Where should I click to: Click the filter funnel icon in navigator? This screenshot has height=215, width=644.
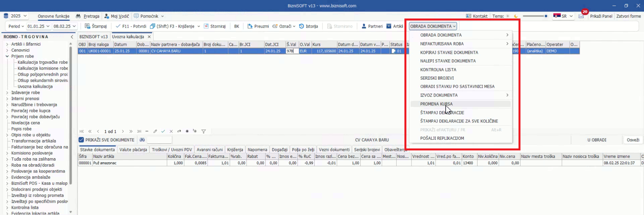204,132
